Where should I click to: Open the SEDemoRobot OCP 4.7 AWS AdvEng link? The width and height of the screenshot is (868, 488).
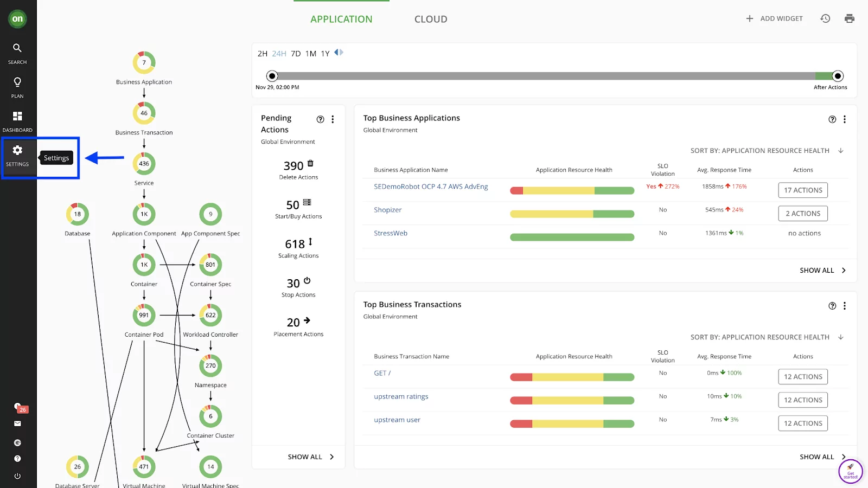coord(431,187)
